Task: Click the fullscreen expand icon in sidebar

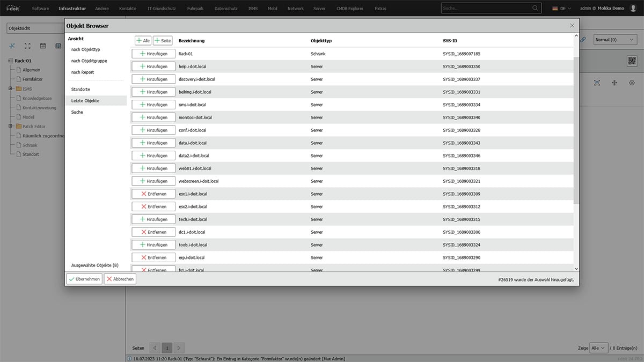Action: coord(28,46)
